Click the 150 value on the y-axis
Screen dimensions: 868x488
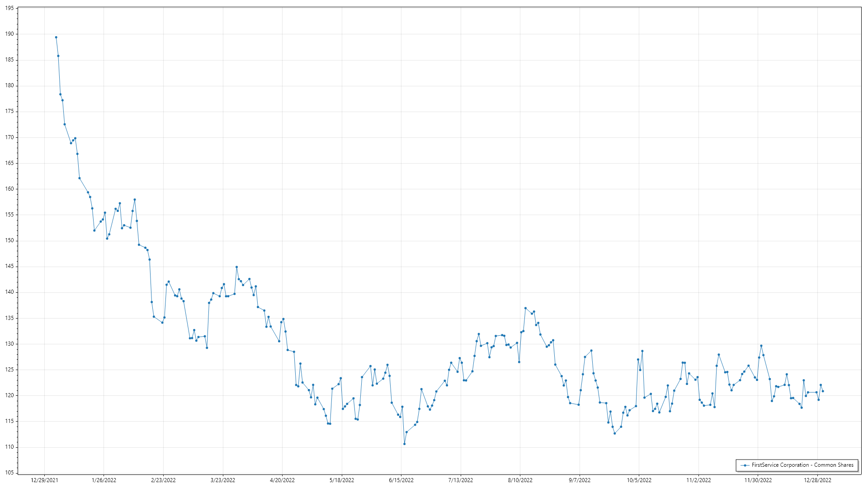[x=9, y=240]
